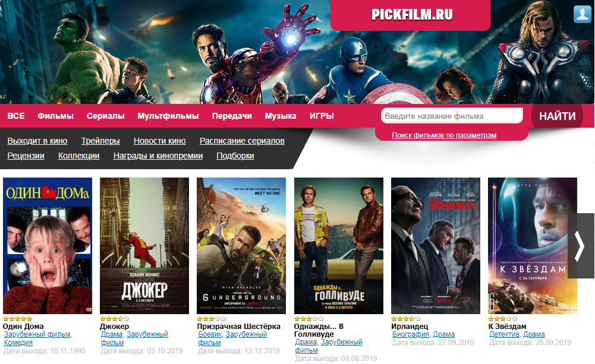Open Поиск фильмов по параметрам link
595x364 pixels.
(444, 135)
